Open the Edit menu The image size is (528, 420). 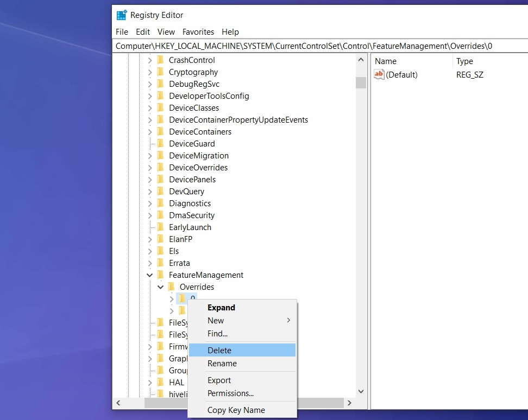point(143,32)
